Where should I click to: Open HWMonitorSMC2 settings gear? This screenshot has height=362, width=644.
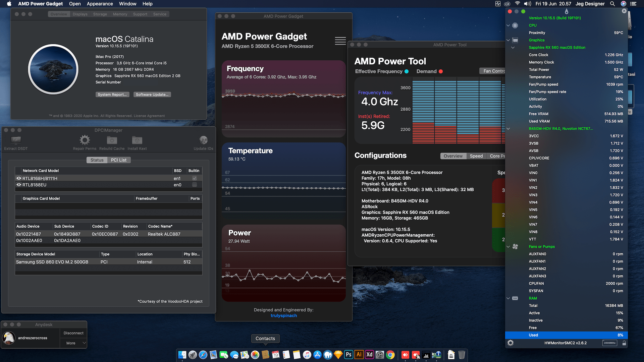click(511, 343)
